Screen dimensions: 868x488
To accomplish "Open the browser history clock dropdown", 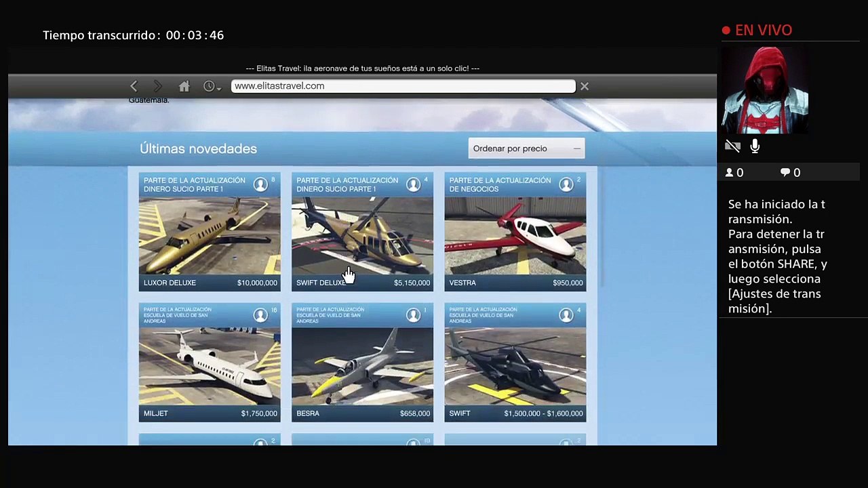I will click(212, 86).
